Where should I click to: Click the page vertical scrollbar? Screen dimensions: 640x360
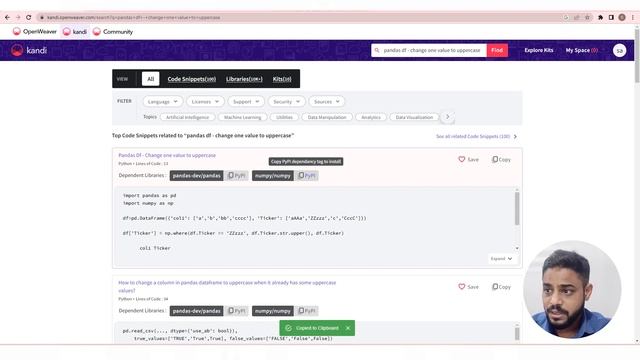(637, 57)
